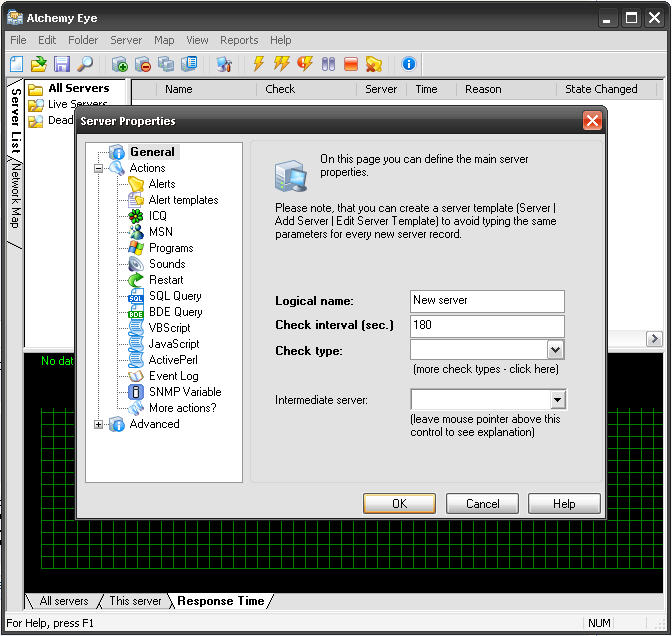Click the Cancel button
This screenshot has height=636, width=672.
coord(482,503)
